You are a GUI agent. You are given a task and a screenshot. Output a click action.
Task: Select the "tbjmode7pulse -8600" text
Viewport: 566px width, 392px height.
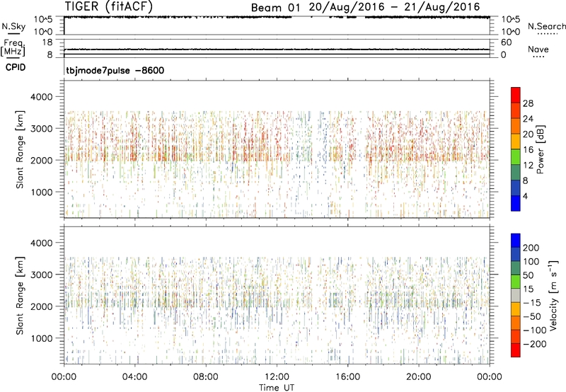115,70
